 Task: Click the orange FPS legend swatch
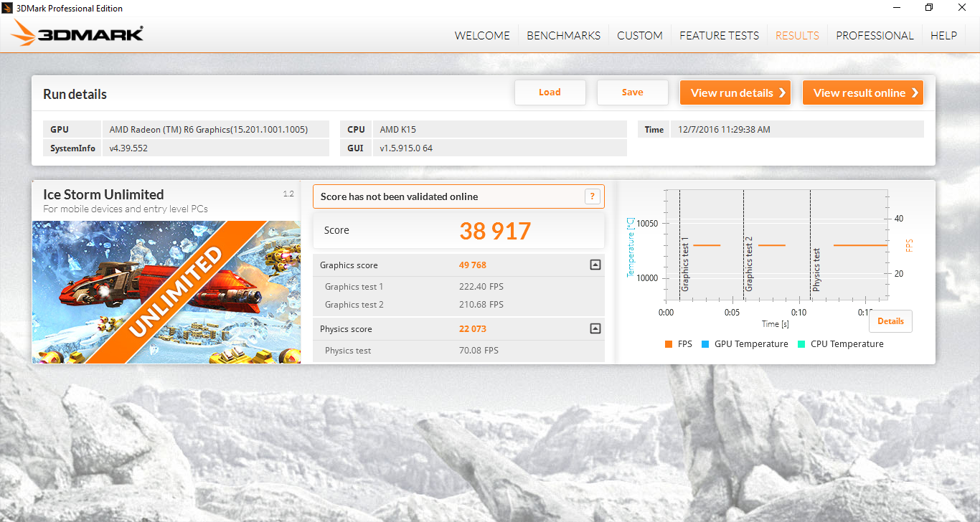click(669, 344)
